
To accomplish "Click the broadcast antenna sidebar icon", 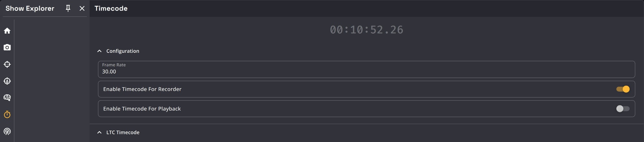I will (7, 132).
